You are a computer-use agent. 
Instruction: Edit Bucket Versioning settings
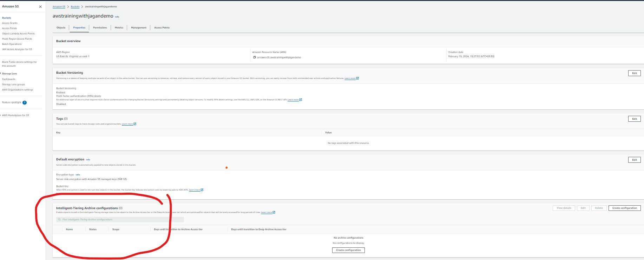point(634,73)
